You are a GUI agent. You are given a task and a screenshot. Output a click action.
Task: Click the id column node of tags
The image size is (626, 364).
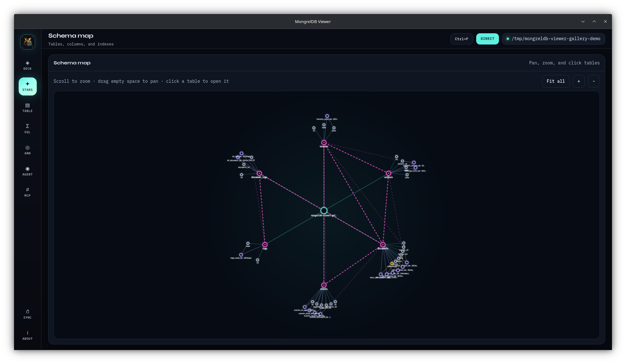pos(258,260)
